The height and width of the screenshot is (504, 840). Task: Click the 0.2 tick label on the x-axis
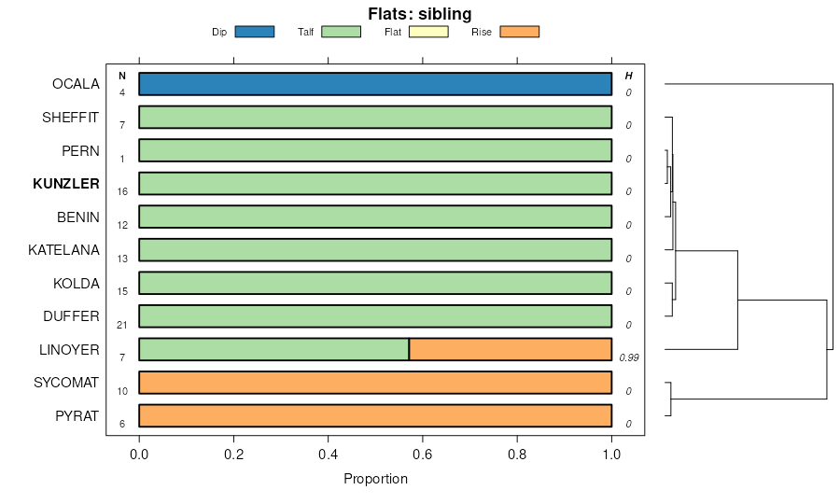[x=233, y=455]
